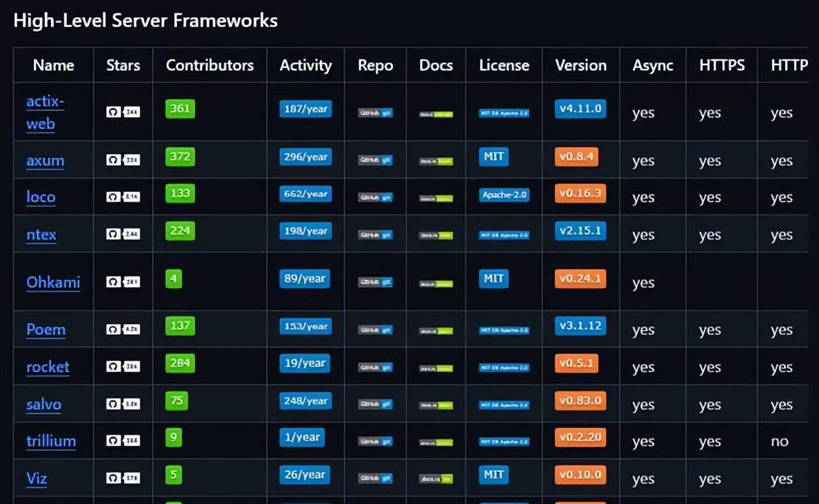Click the v0.2.20 version badge

click(x=580, y=437)
